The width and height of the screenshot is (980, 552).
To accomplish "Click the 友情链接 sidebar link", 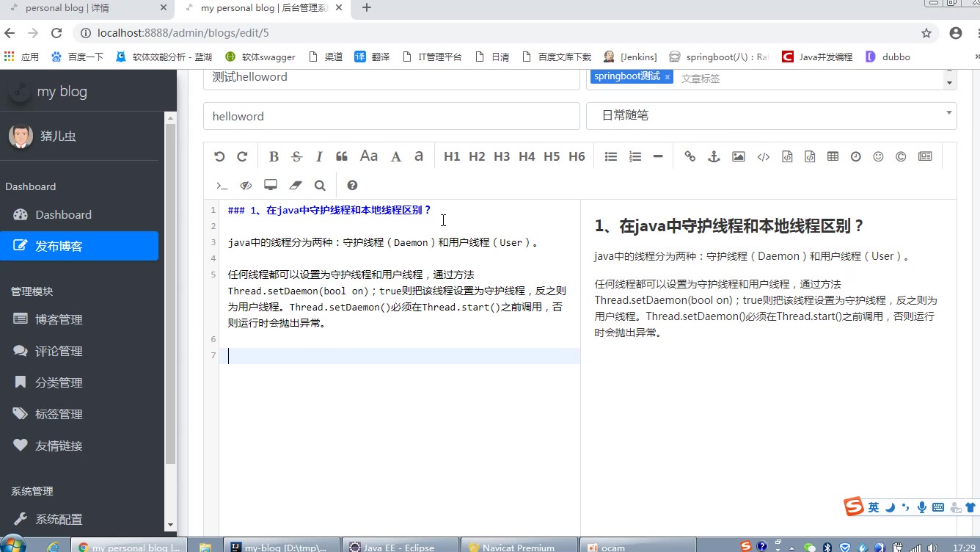I will 59,446.
